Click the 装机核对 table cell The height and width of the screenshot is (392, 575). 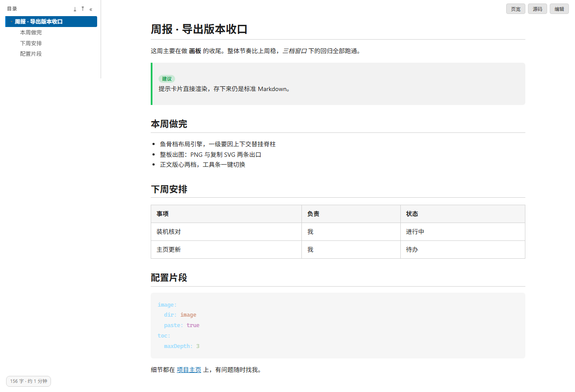[x=226, y=232]
